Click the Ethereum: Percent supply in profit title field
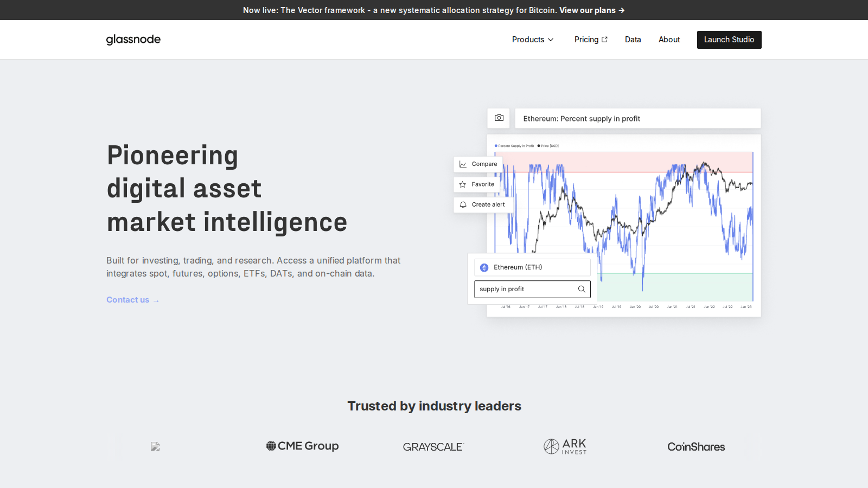The image size is (868, 488). pyautogui.click(x=638, y=118)
